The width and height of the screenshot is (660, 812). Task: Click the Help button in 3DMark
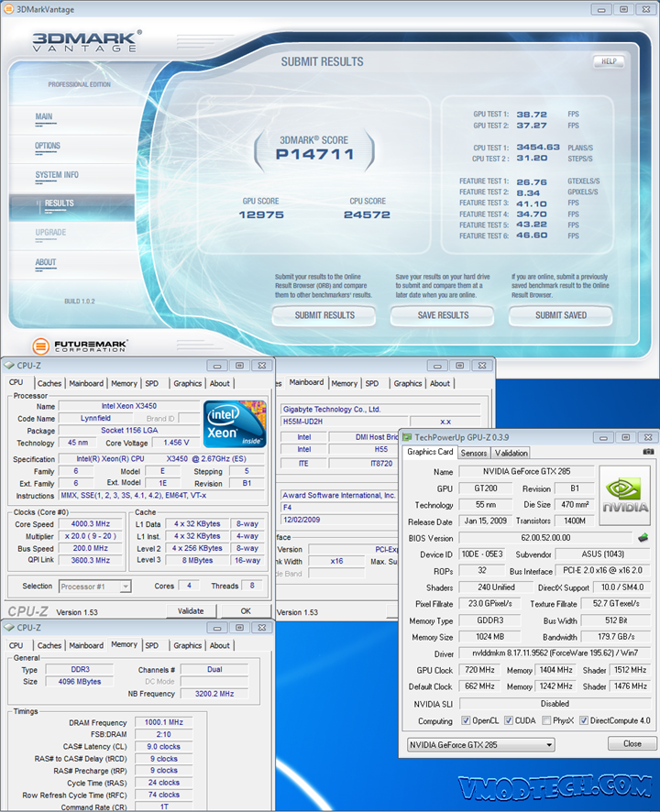click(x=609, y=61)
